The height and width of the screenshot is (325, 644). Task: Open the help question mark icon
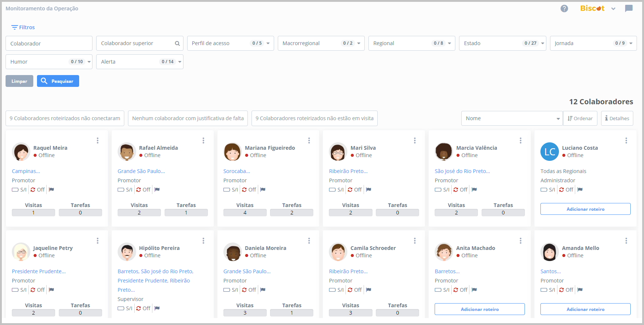point(564,9)
